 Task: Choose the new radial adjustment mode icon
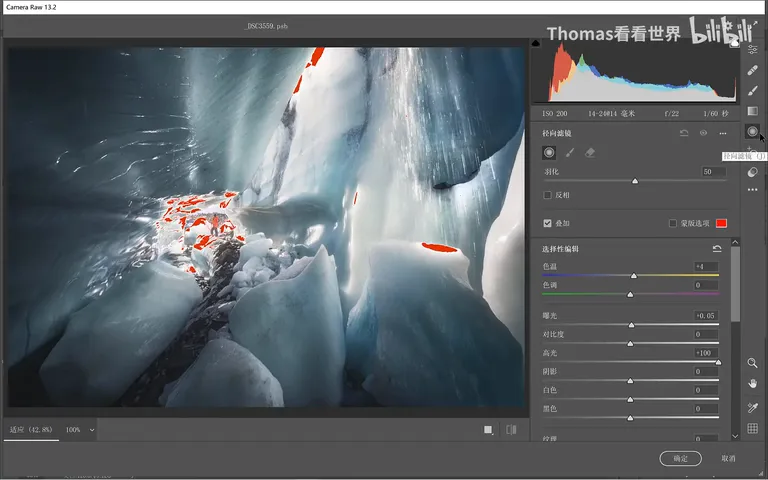549,153
